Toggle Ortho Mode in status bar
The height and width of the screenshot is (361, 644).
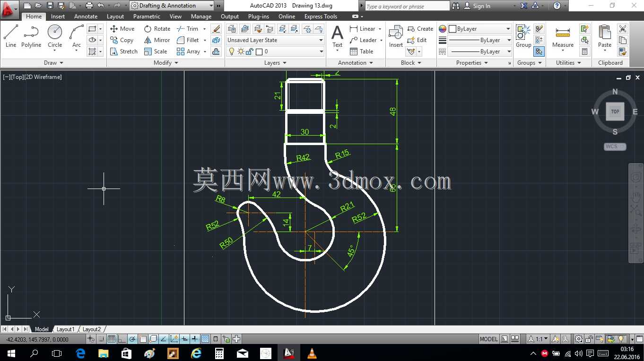point(122,339)
